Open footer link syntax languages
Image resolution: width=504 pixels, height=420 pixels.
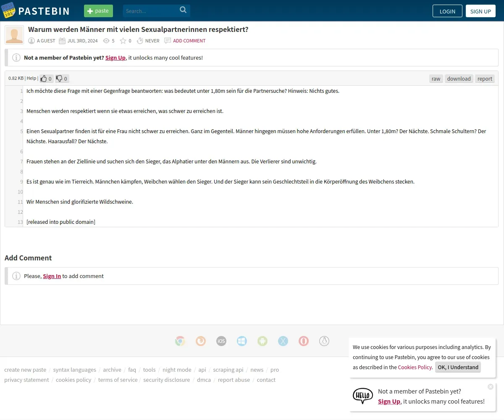pyautogui.click(x=75, y=370)
